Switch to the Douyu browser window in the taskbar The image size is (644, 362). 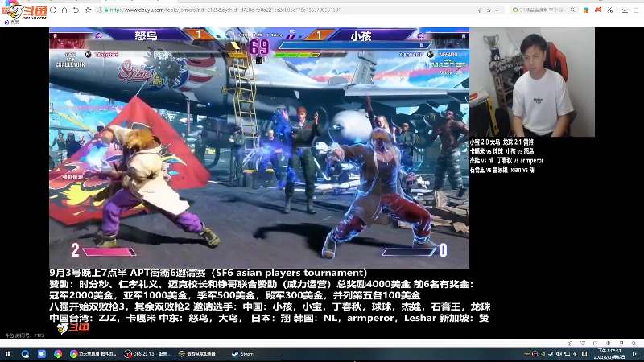93,353
